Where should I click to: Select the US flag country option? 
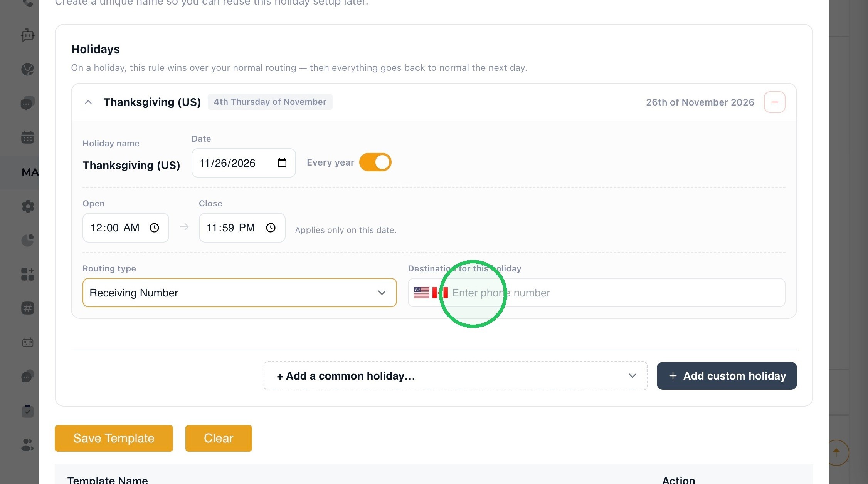pos(421,293)
